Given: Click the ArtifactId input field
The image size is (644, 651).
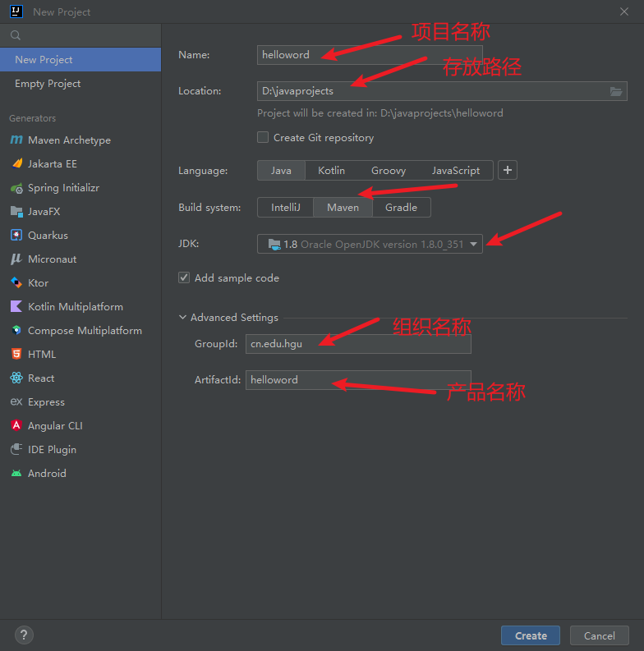Looking at the screenshot, I should [x=358, y=380].
